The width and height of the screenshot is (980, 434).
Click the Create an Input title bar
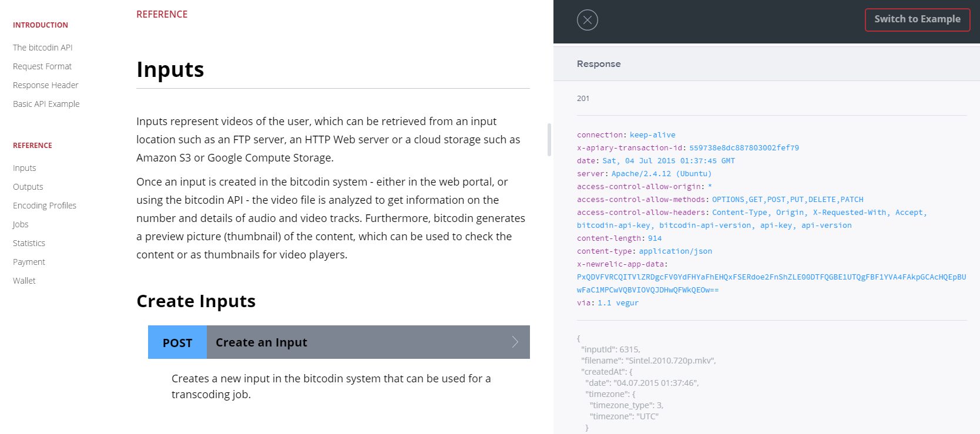point(368,342)
